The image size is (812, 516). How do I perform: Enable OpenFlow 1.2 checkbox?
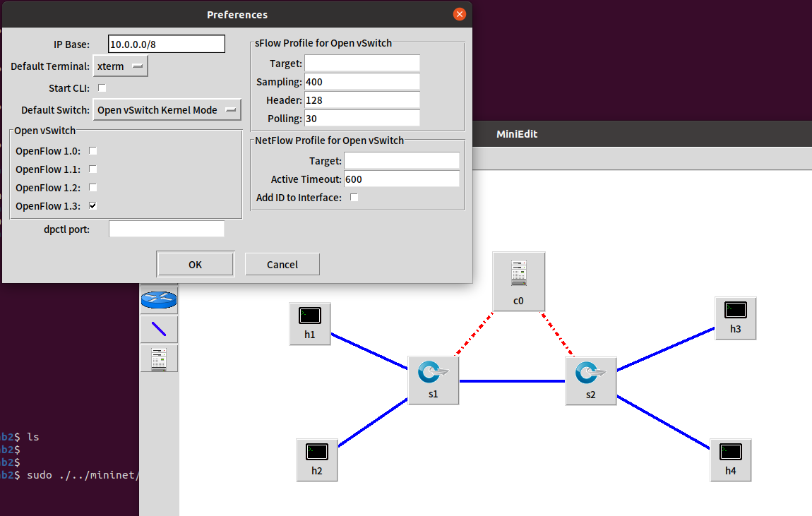tap(92, 187)
